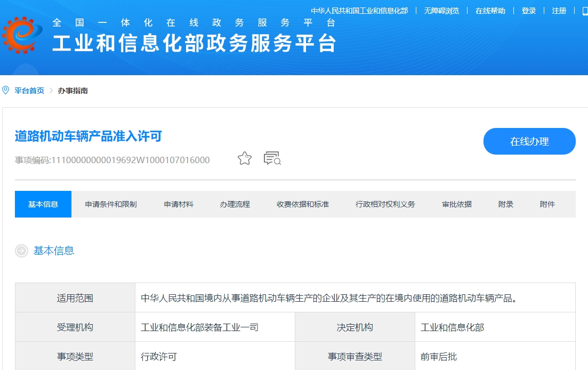588x370 pixels.
Task: Click the 注册 link
Action: point(559,11)
